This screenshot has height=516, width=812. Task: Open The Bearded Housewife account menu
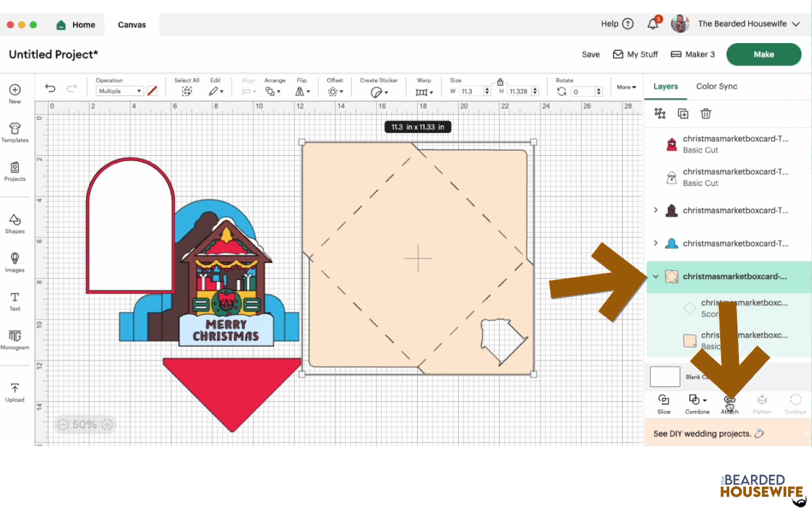(x=735, y=24)
